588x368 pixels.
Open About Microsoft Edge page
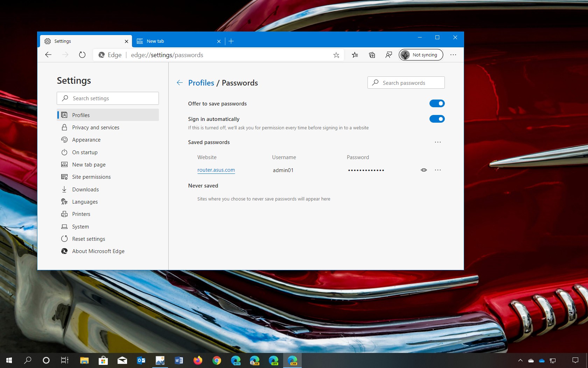(108, 251)
